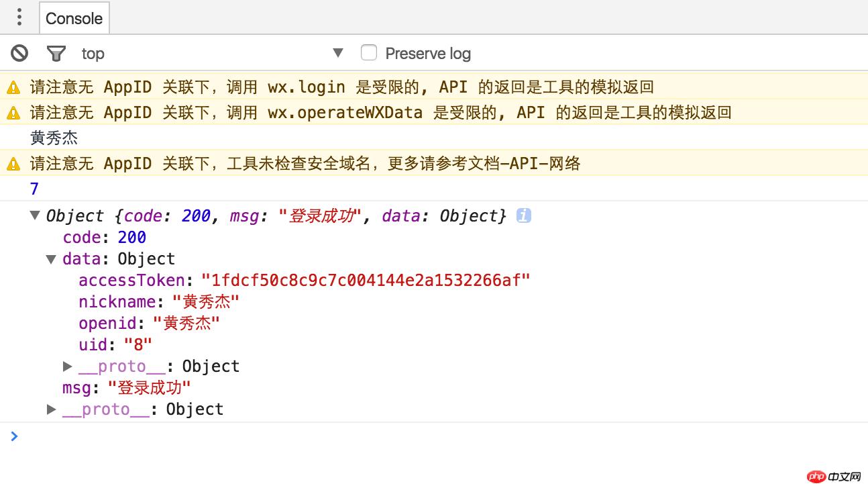Expand the outer __proto__ Object

coord(51,409)
